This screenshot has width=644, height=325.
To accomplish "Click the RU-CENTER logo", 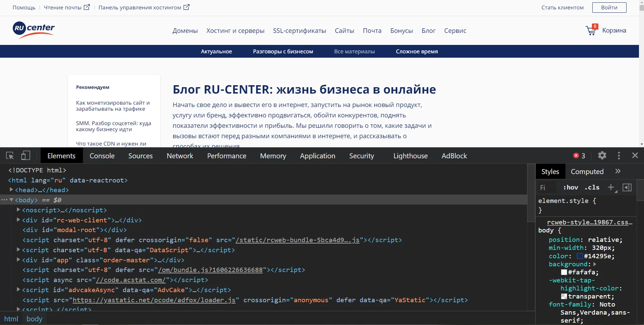I will [x=34, y=30].
